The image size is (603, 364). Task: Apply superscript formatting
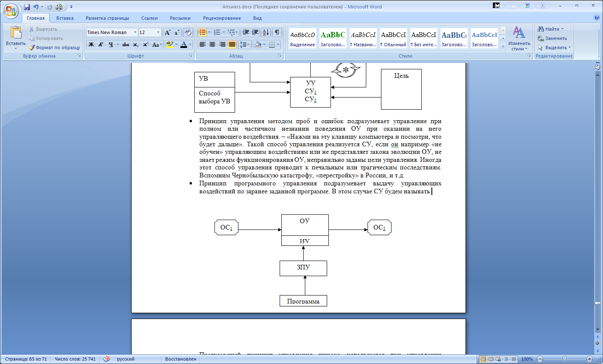point(145,45)
